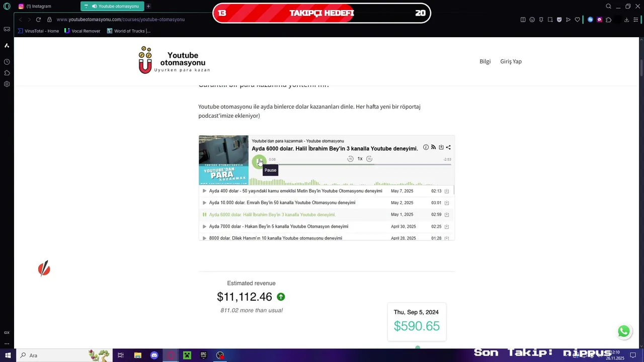The width and height of the screenshot is (644, 362).
Task: Open a new browser tab
Action: coord(148,7)
